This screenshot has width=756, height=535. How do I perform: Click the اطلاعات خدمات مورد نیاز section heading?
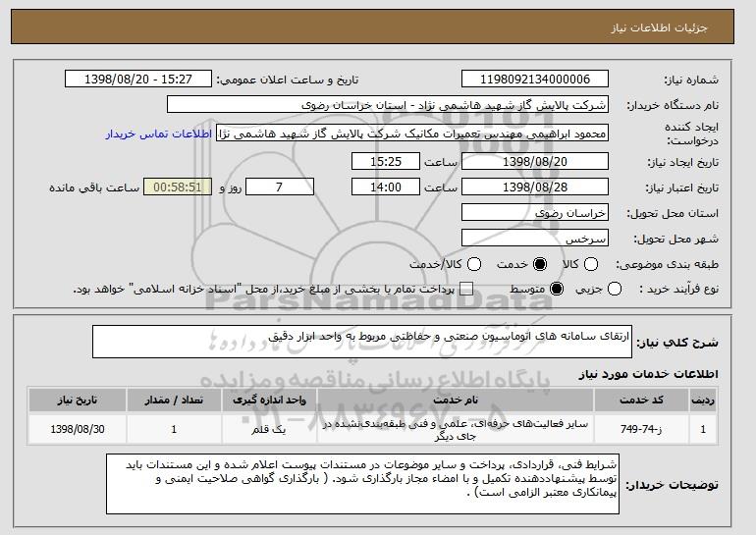click(x=648, y=374)
